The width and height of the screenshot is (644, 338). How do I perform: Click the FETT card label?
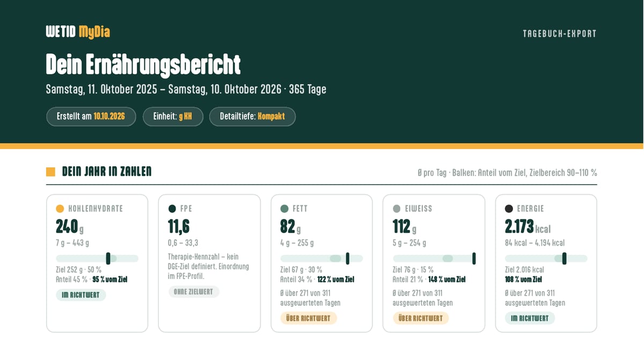click(300, 209)
